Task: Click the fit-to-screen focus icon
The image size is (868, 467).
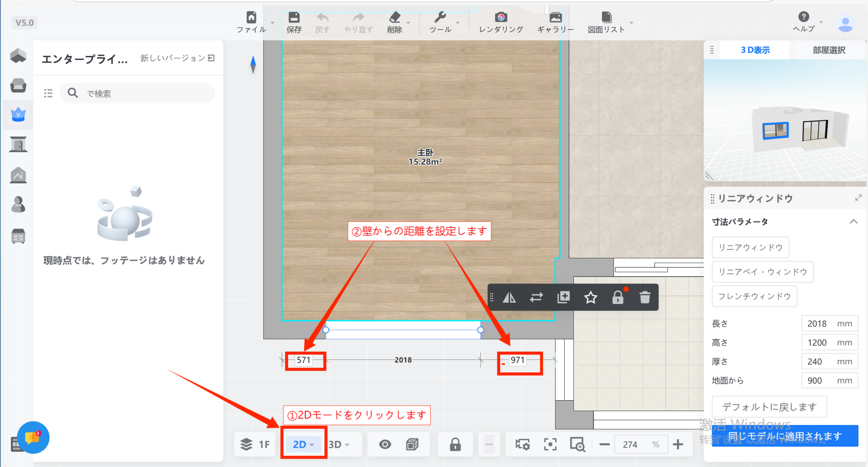Action: click(x=550, y=444)
